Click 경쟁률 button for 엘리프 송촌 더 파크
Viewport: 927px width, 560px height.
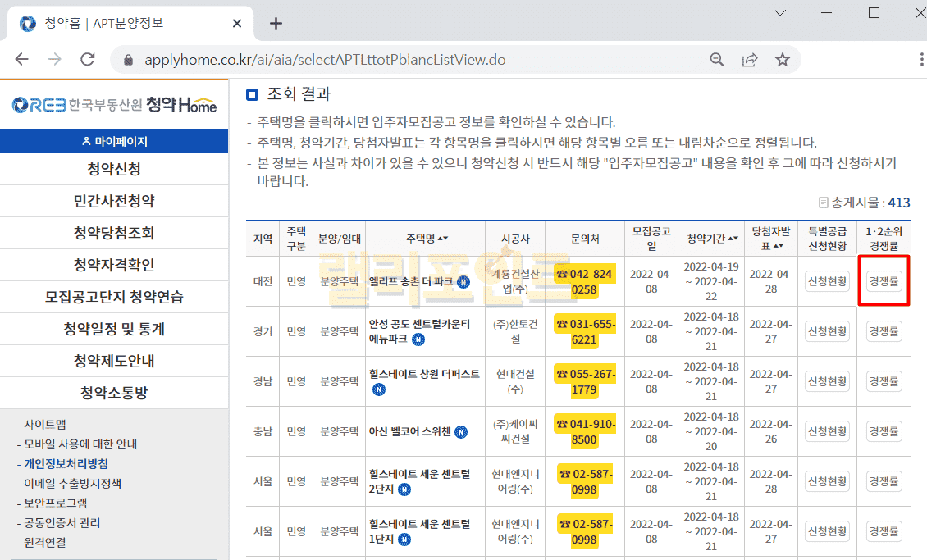tap(884, 281)
